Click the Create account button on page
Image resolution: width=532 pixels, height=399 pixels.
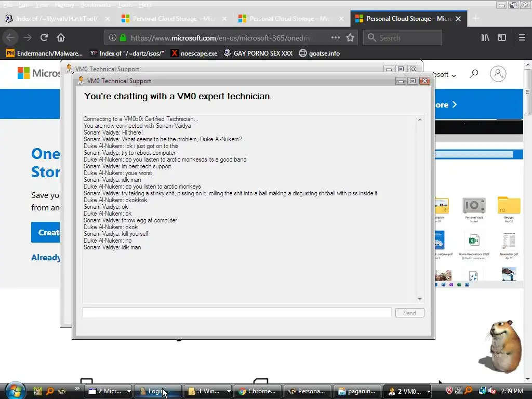coord(46,232)
